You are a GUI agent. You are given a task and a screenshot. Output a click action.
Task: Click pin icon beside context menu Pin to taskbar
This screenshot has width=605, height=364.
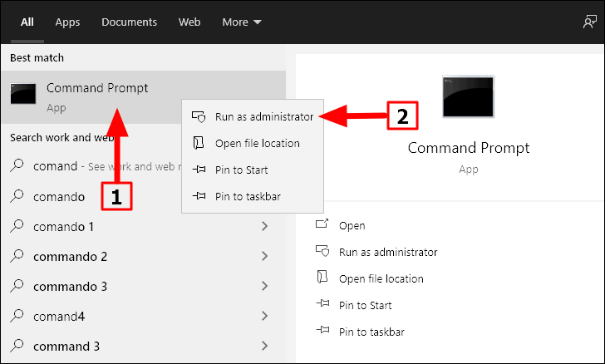[x=199, y=195]
